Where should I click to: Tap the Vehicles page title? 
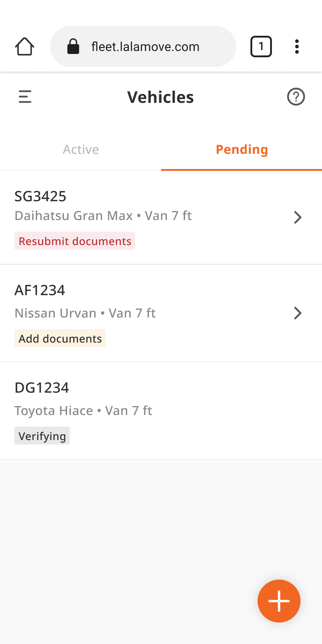[160, 97]
